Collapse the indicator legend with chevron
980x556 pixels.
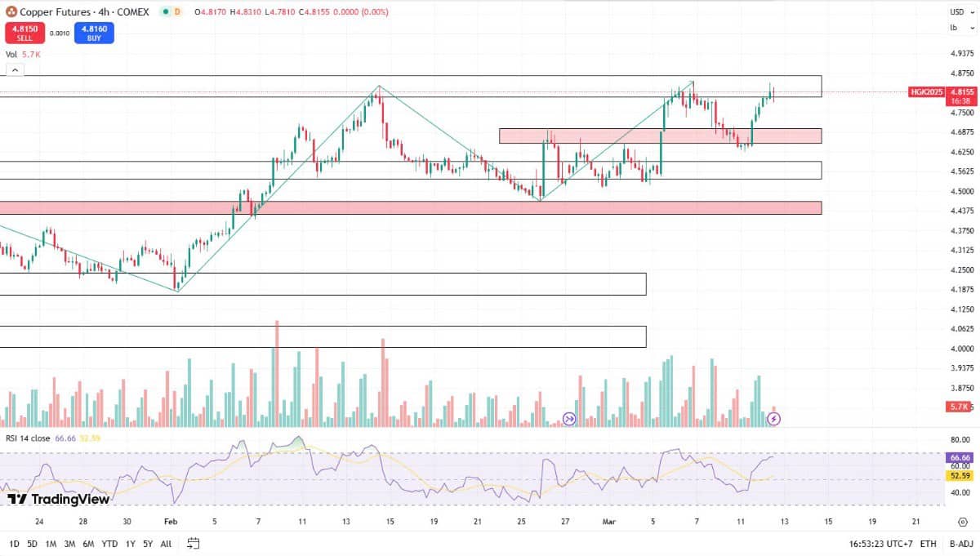tap(15, 71)
